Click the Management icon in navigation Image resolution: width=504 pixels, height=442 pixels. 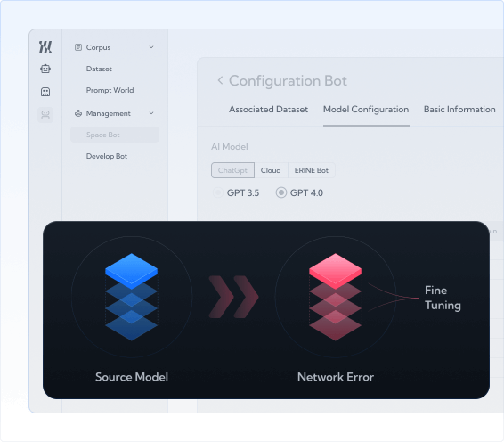[78, 113]
